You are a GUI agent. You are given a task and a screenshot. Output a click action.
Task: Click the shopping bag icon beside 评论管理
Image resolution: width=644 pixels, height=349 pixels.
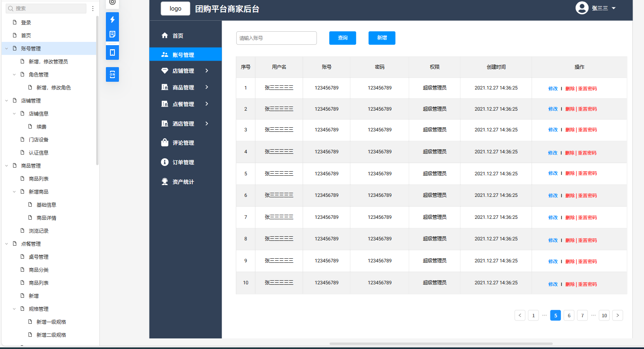click(165, 143)
